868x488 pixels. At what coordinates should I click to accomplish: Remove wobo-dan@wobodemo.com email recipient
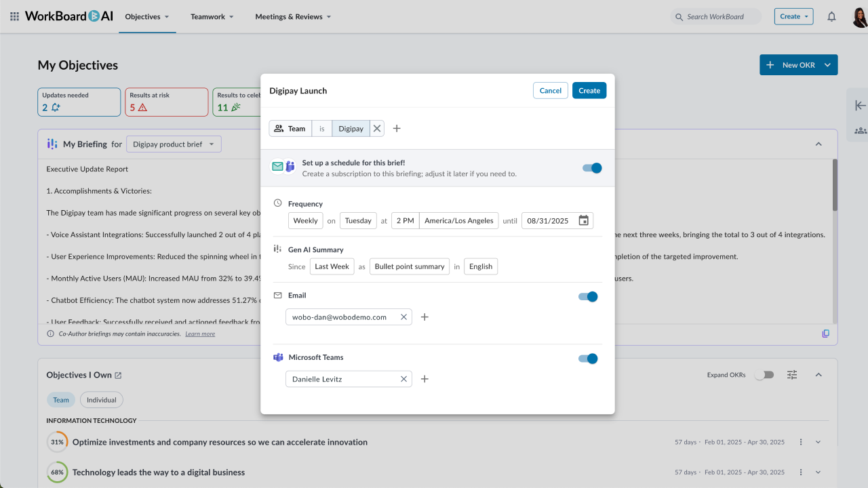point(403,317)
